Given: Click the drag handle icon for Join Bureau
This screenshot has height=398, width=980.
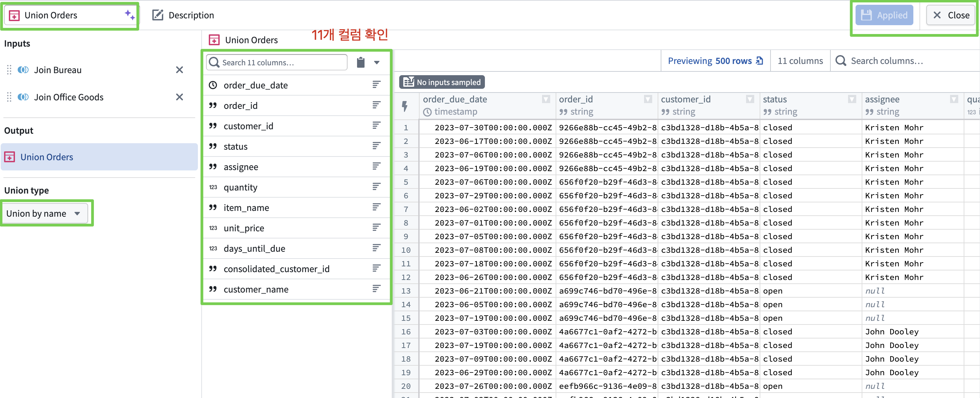Looking at the screenshot, I should pos(9,70).
